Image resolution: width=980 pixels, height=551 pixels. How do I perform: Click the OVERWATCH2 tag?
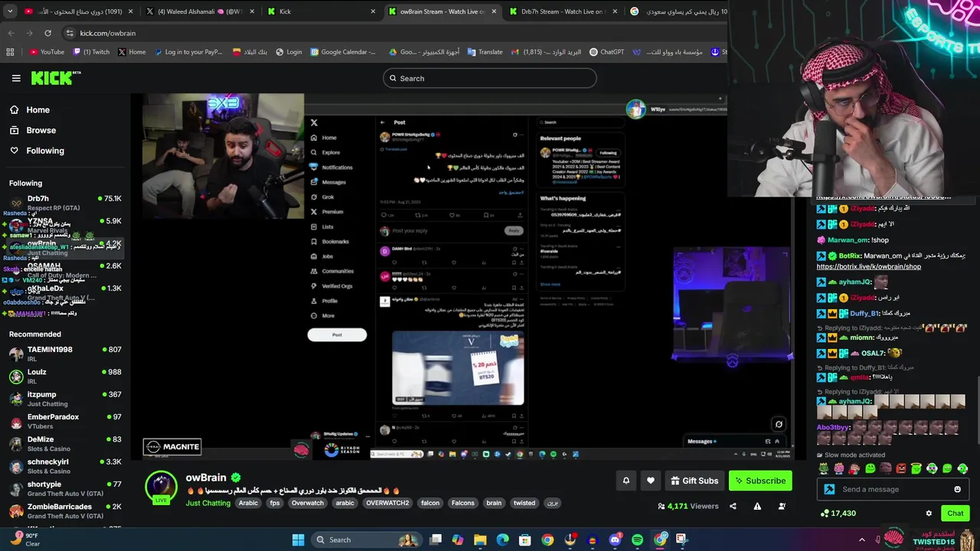click(387, 504)
